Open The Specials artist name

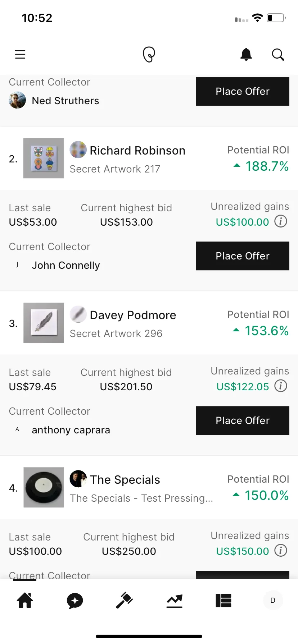point(125,480)
